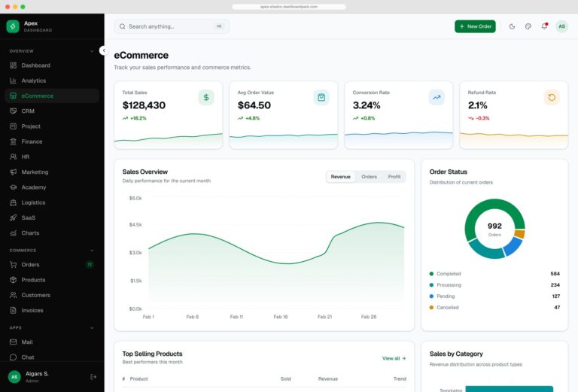Focus the Search anything field
The height and width of the screenshot is (392, 578).
click(172, 26)
